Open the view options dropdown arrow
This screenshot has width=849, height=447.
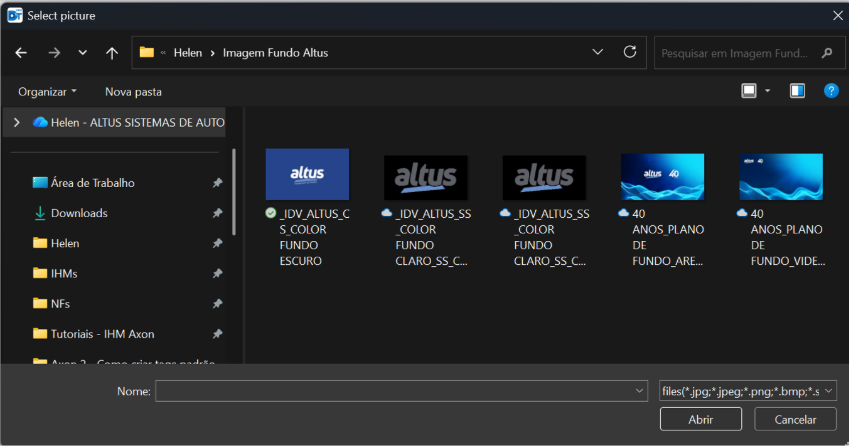click(767, 91)
